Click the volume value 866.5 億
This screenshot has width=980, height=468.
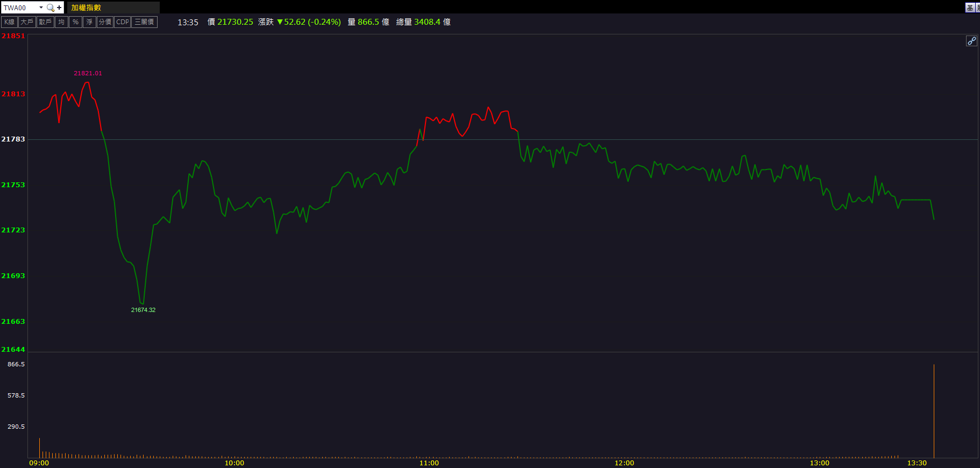click(373, 22)
